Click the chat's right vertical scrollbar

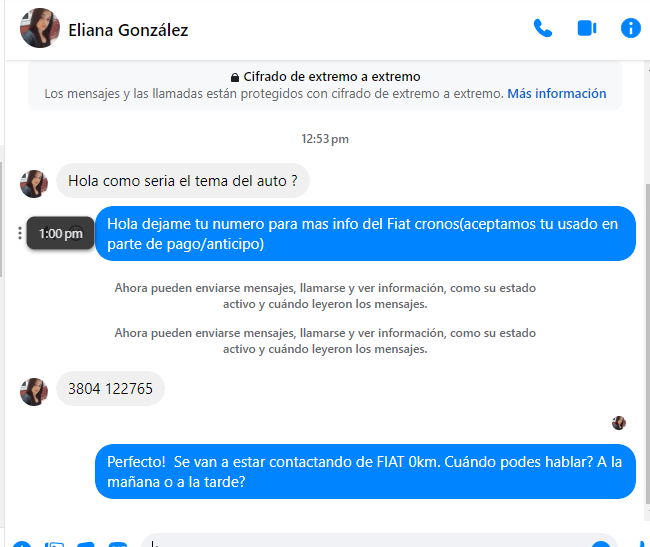click(x=648, y=344)
